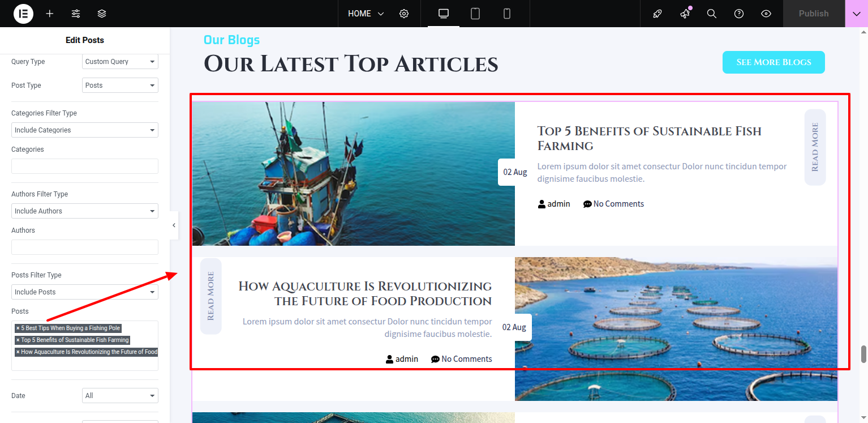Open What's New megaphone icon
Viewport: 868px width, 423px height.
pyautogui.click(x=685, y=14)
